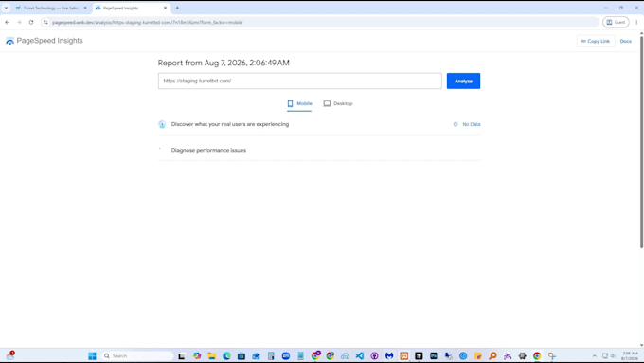Click the taskbar clock and date
The image size is (644, 363).
point(630,356)
